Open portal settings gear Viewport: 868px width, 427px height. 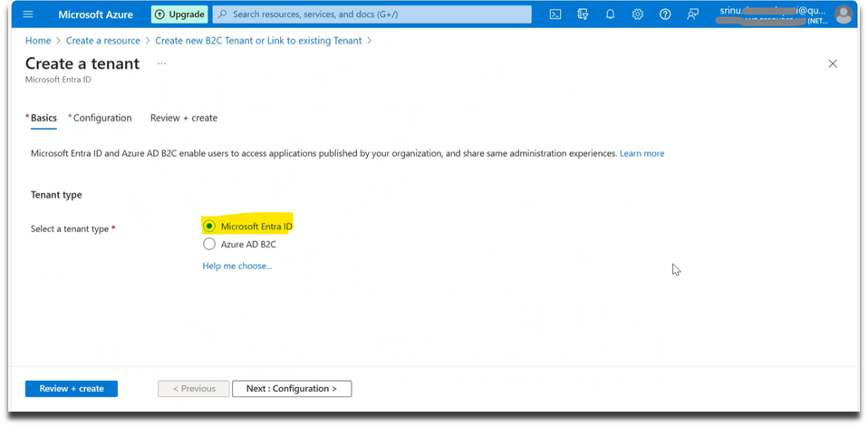tap(638, 15)
